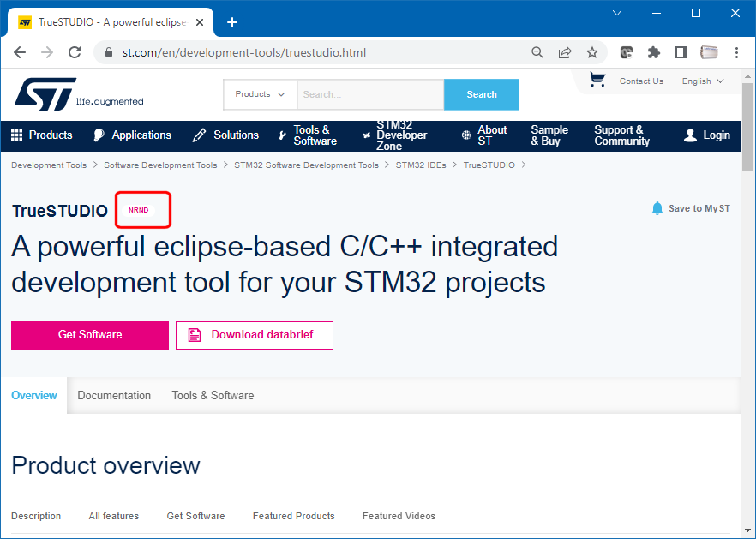Open the About ST navigation menu
Viewport: 756px width, 539px height.
[484, 135]
